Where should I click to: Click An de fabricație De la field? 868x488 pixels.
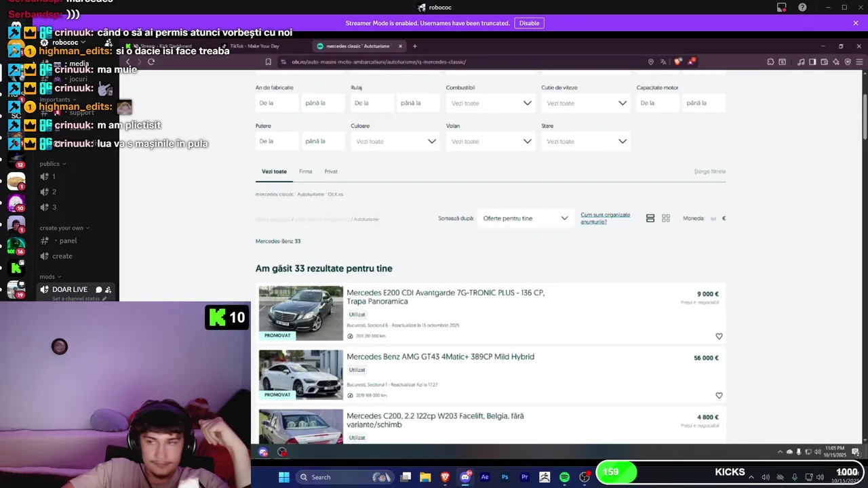coord(277,103)
